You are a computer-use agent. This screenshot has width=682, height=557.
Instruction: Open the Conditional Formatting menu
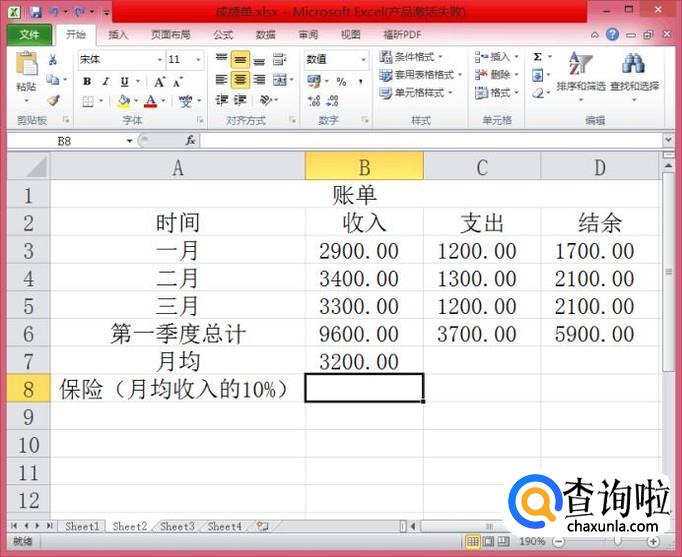[x=411, y=57]
